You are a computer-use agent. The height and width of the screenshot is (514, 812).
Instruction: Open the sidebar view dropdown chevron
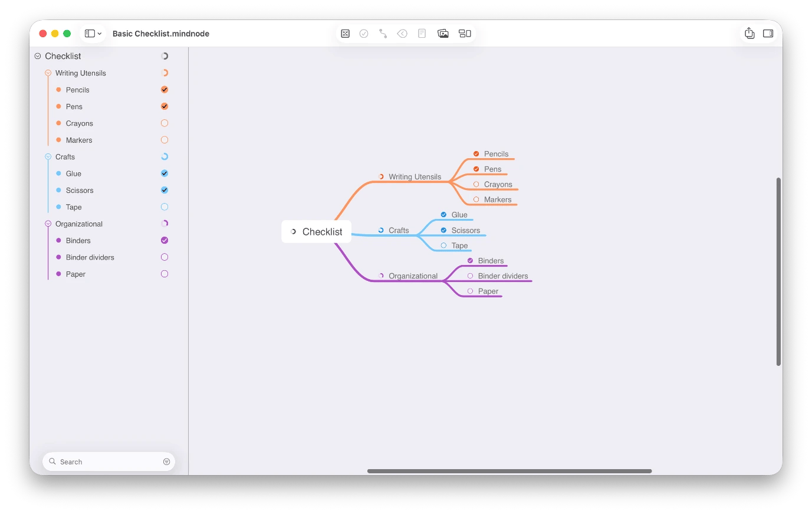(x=100, y=34)
